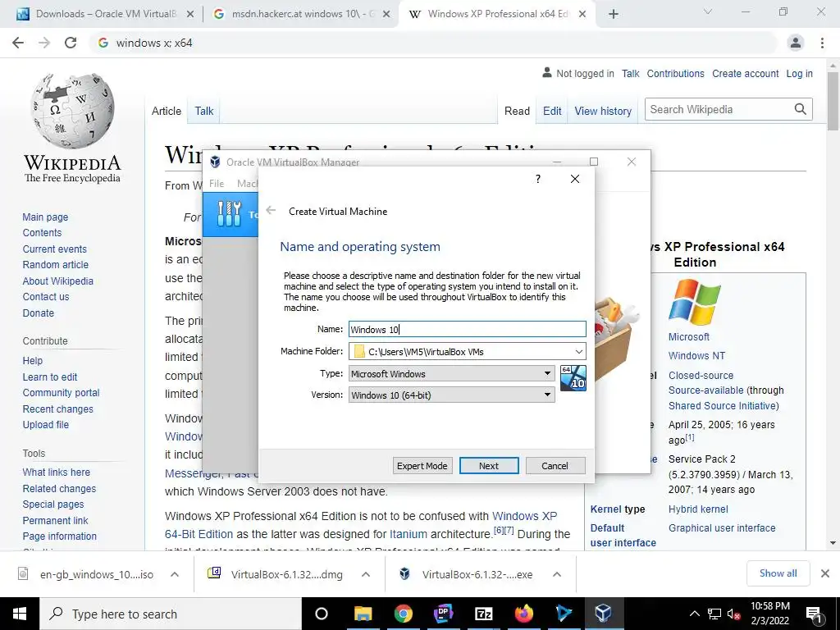Open View history on Wikipedia

[x=603, y=111]
